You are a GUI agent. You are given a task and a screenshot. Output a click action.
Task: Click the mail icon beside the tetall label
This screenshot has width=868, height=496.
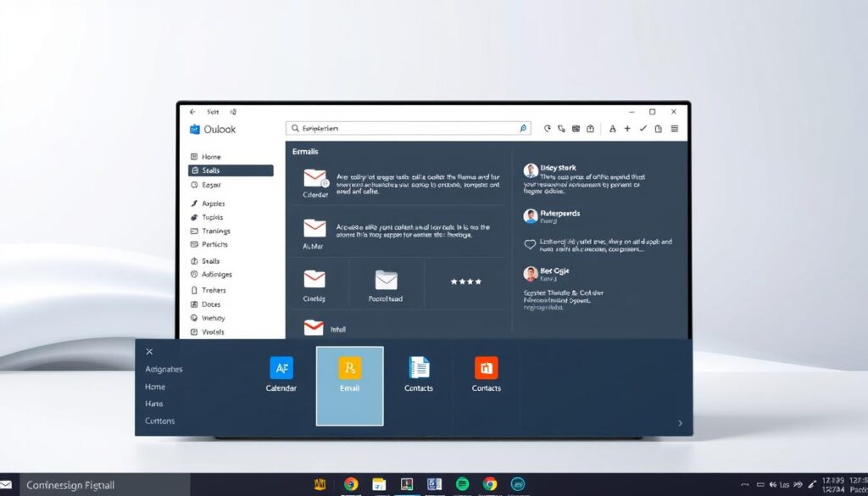(x=314, y=327)
